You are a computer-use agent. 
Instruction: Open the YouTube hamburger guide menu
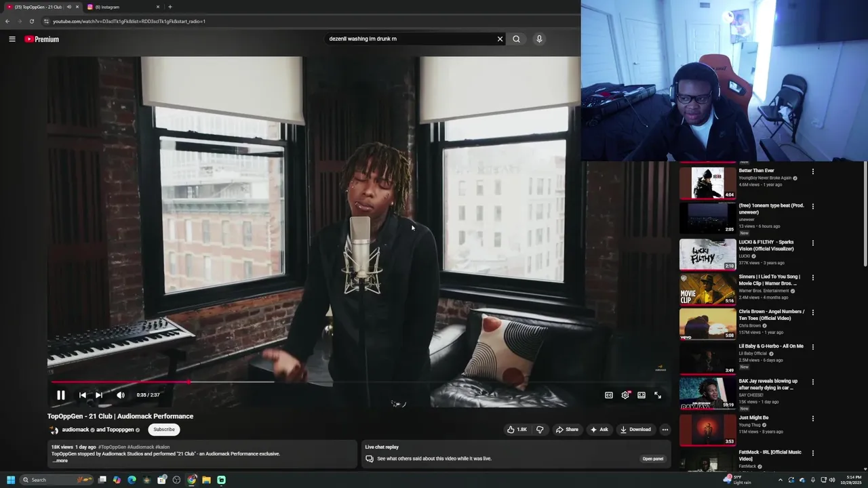pyautogui.click(x=12, y=39)
